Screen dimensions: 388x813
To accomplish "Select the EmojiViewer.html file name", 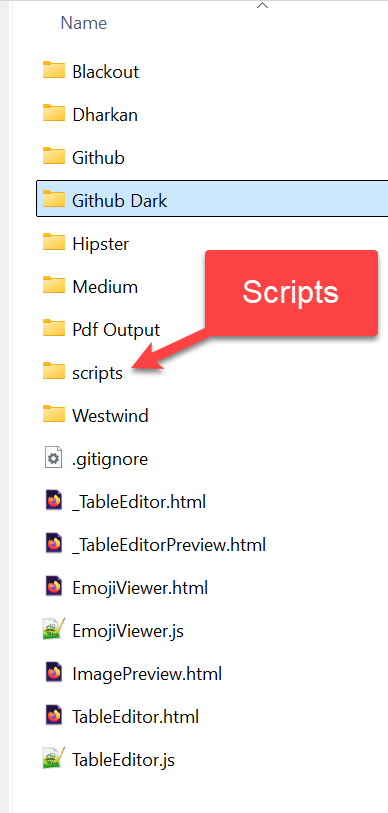I will [x=140, y=588].
